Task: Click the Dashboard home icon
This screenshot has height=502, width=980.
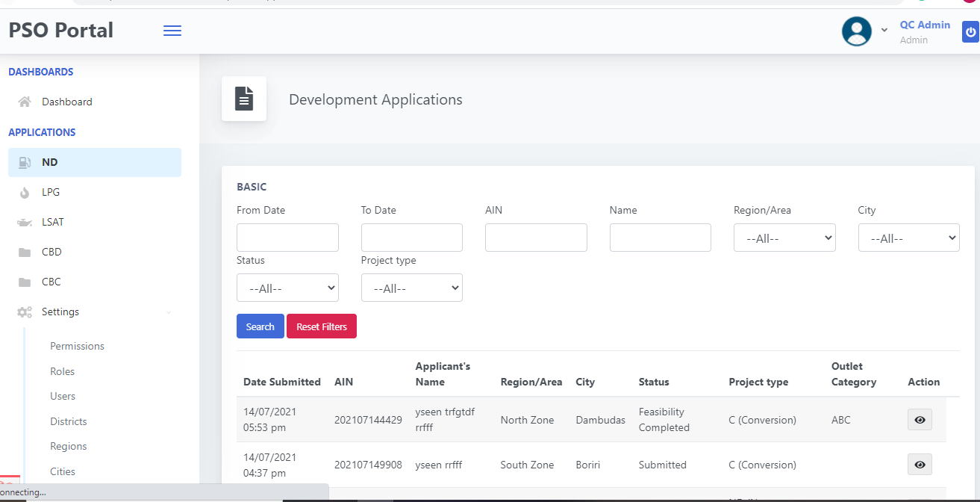Action: click(25, 102)
